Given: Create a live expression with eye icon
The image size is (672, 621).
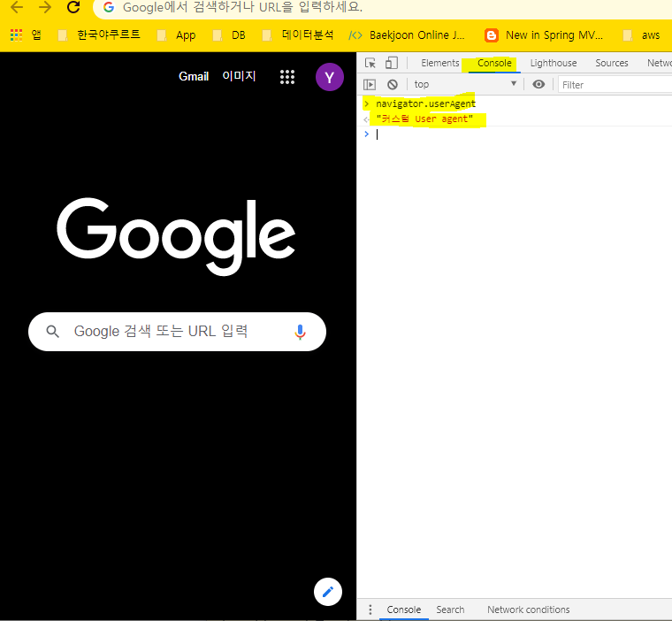Looking at the screenshot, I should 538,84.
